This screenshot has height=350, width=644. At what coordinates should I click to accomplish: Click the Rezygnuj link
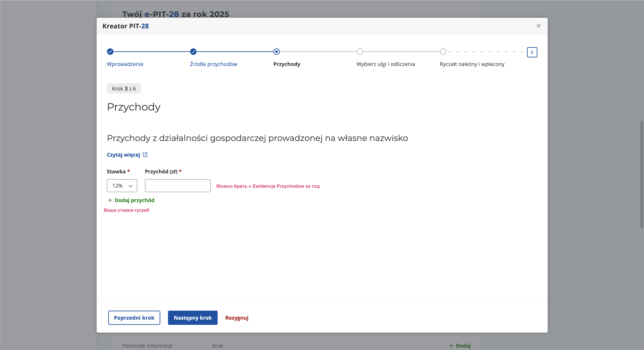(x=237, y=318)
